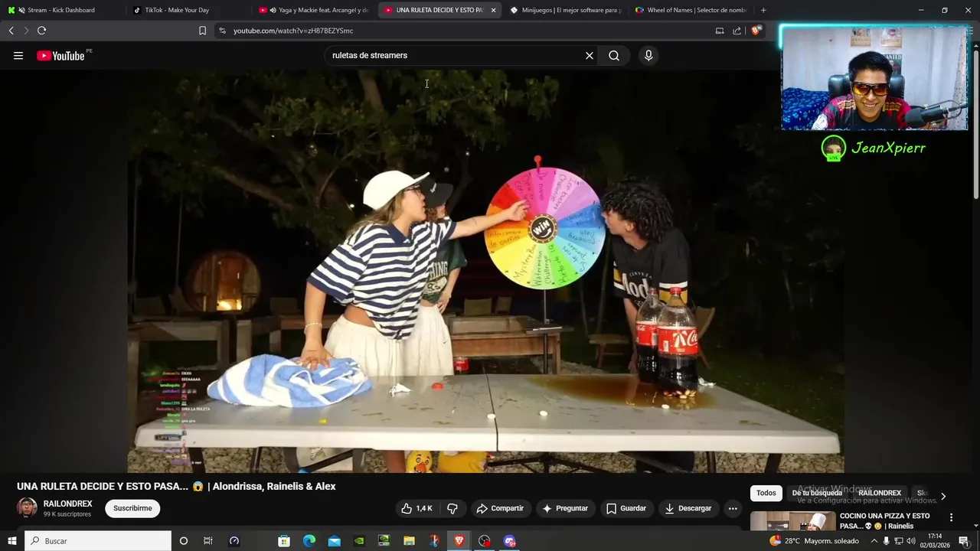This screenshot has height=551, width=980.
Task: Open File Explorer on taskbar
Action: click(409, 541)
